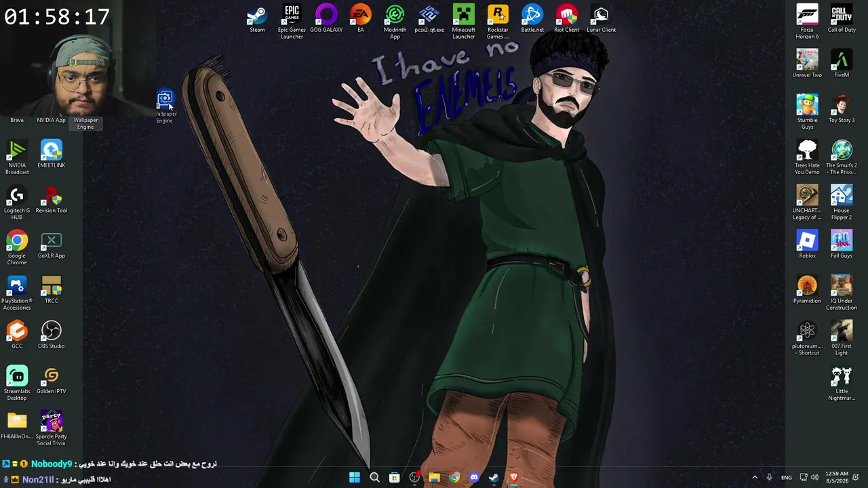Select the House Flipper 2 icon

pos(842,203)
